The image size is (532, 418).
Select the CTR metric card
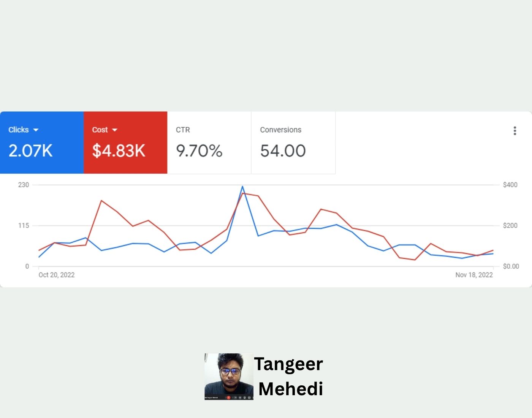click(209, 142)
